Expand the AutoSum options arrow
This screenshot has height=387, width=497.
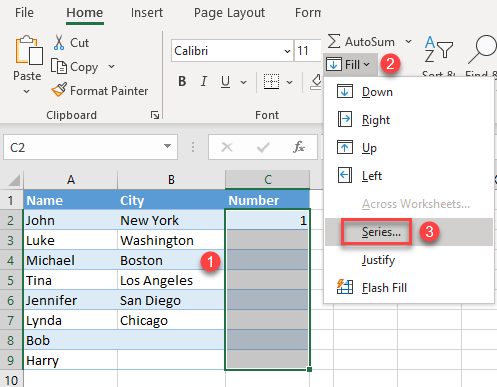(x=408, y=42)
